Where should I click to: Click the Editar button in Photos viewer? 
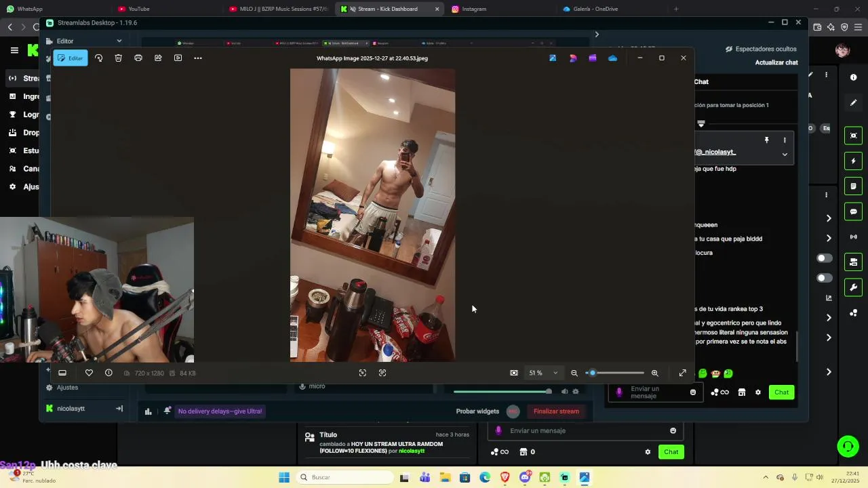click(x=71, y=58)
